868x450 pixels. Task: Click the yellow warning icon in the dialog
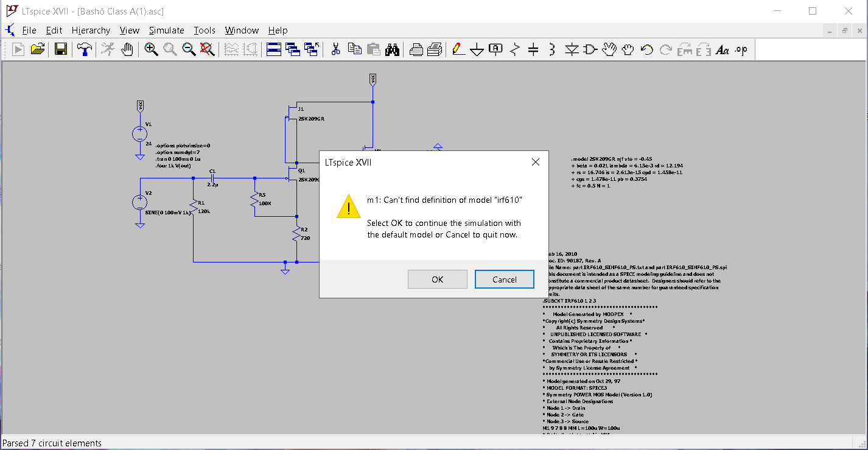(x=349, y=206)
